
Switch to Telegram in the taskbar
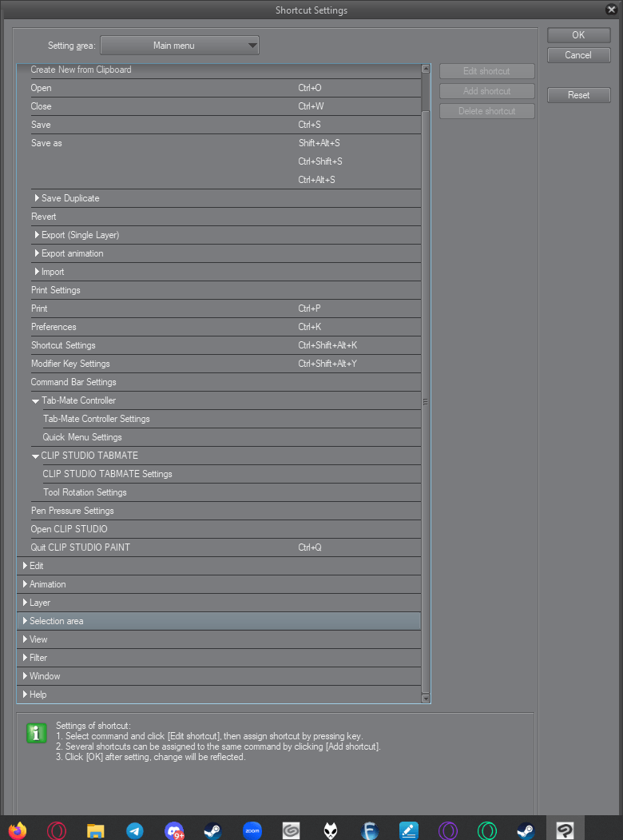pos(135,830)
